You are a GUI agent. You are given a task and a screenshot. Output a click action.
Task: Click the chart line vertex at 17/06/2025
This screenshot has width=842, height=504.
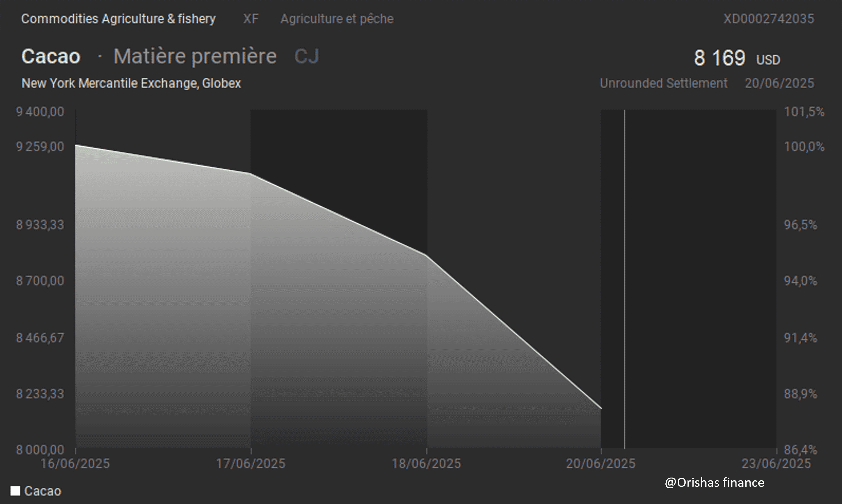click(251, 173)
